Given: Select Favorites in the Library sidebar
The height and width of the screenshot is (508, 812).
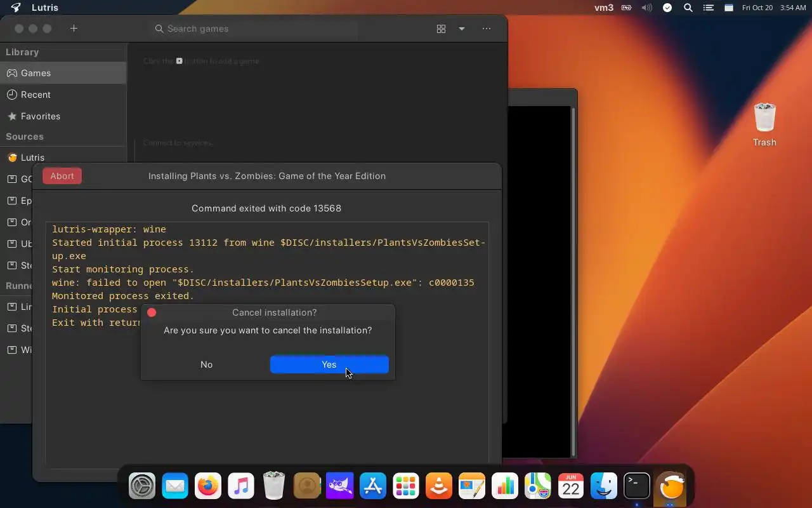Looking at the screenshot, I should click(63, 116).
